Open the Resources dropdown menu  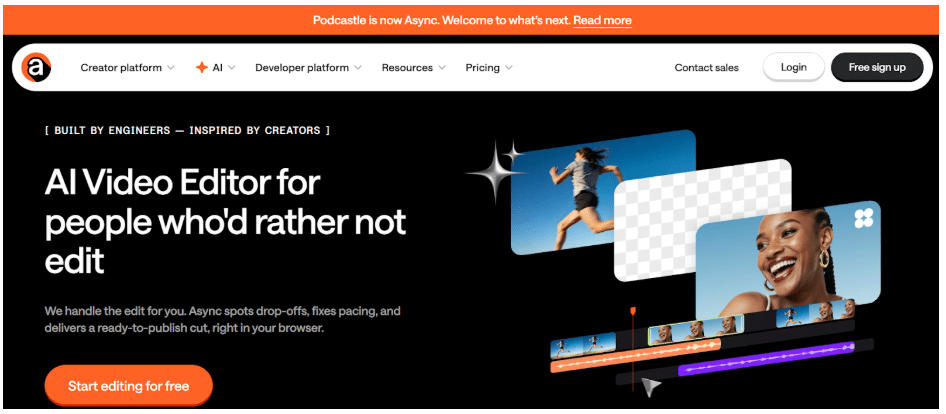414,68
